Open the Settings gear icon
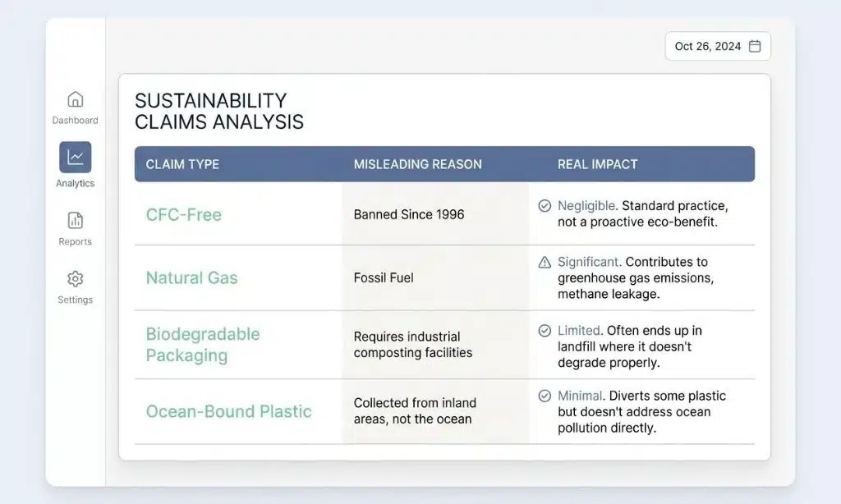 (75, 280)
